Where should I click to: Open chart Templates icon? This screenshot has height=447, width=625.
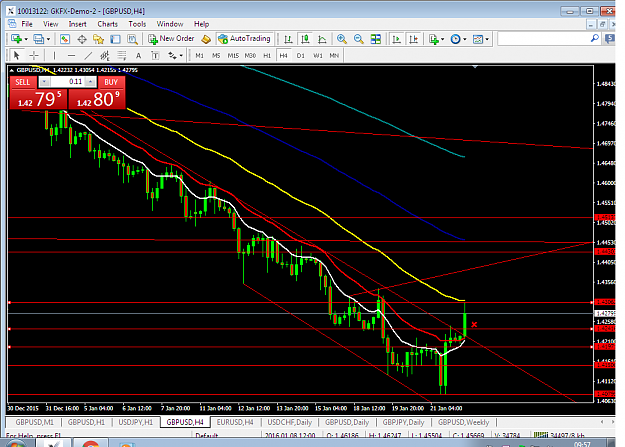point(478,39)
